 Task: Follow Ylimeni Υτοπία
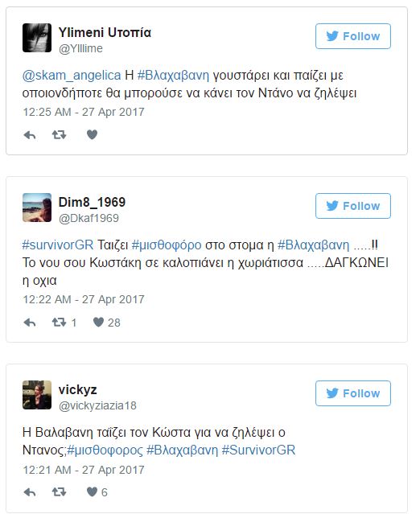pos(353,36)
